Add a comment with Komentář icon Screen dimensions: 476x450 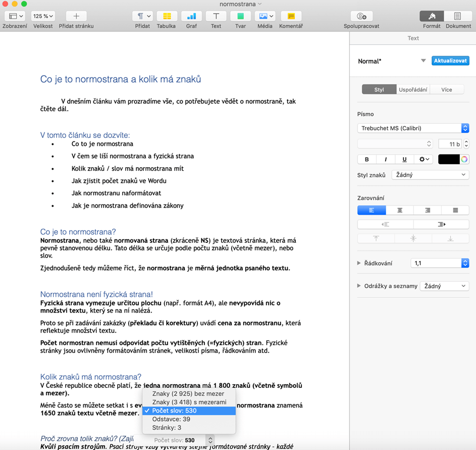(291, 16)
